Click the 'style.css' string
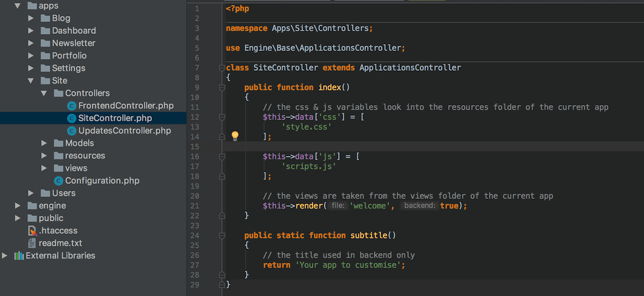This screenshot has width=644, height=296. coord(306,127)
